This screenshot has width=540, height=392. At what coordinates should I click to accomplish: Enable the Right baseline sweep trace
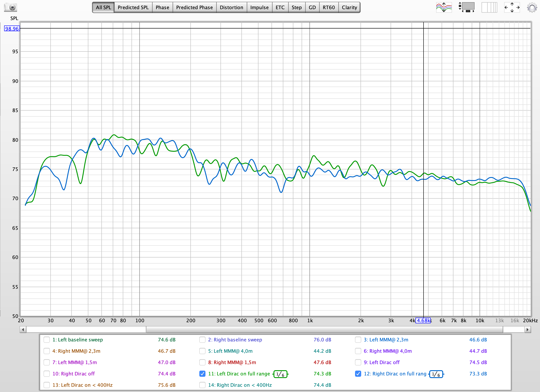point(202,340)
